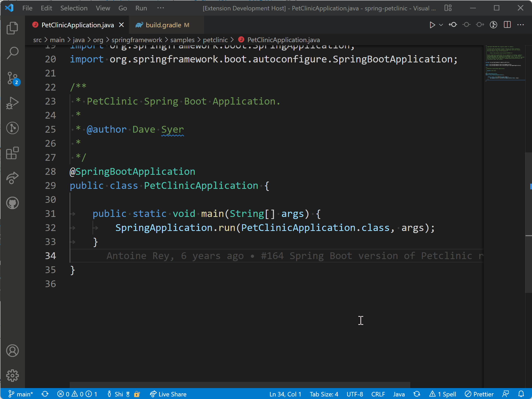532x399 pixels.
Task: Open the GitHub view in activity bar
Action: pos(12,203)
